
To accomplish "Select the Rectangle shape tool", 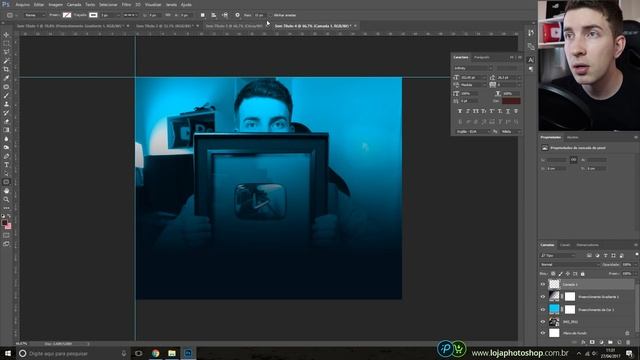I will coord(6,182).
